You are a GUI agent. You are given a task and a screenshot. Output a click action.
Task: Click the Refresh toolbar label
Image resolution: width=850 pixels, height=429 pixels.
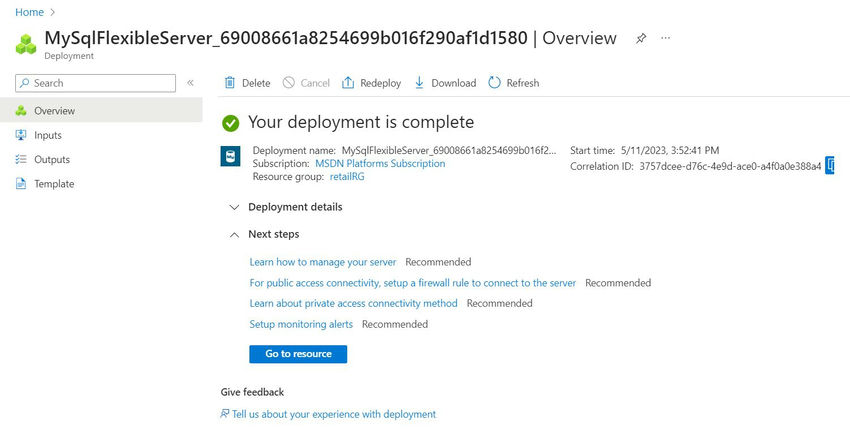tap(523, 83)
